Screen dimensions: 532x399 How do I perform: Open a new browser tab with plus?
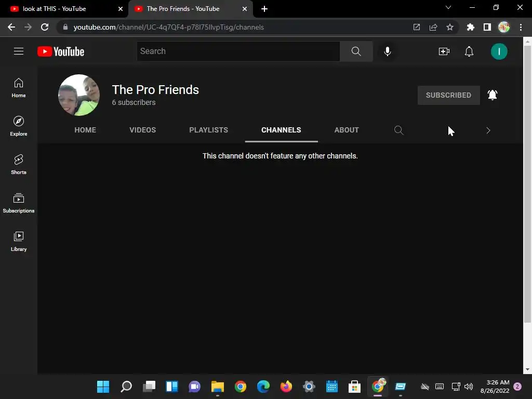coord(264,9)
